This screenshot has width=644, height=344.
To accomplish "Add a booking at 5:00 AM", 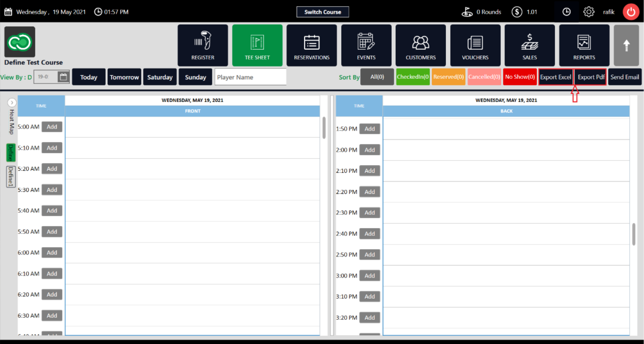I will pyautogui.click(x=52, y=127).
